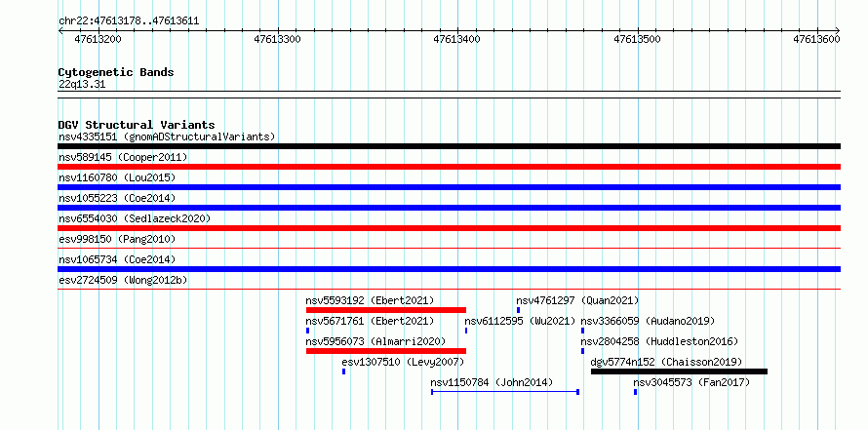Click the nsv1150784 (John2014) label
Image resolution: width=868 pixels, height=430 pixels.
coord(492,382)
